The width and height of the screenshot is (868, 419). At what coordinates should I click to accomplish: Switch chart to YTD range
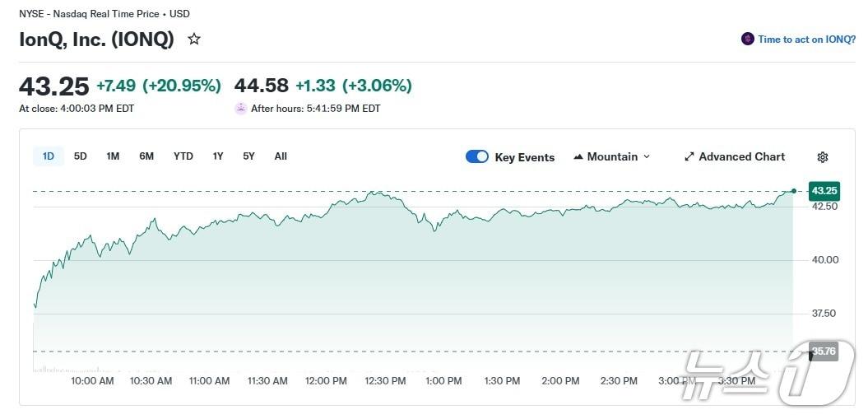pos(183,156)
